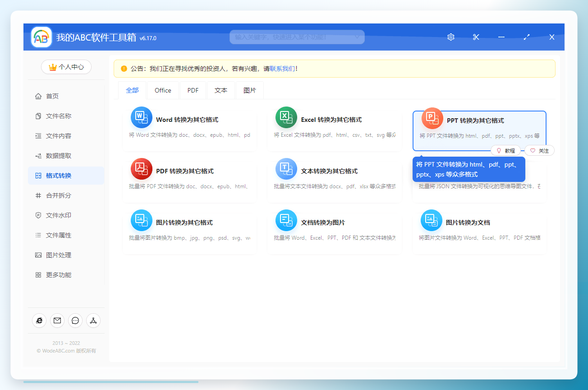Click the Word conversion card icon
Screen dimensions: 588x390
click(142, 117)
